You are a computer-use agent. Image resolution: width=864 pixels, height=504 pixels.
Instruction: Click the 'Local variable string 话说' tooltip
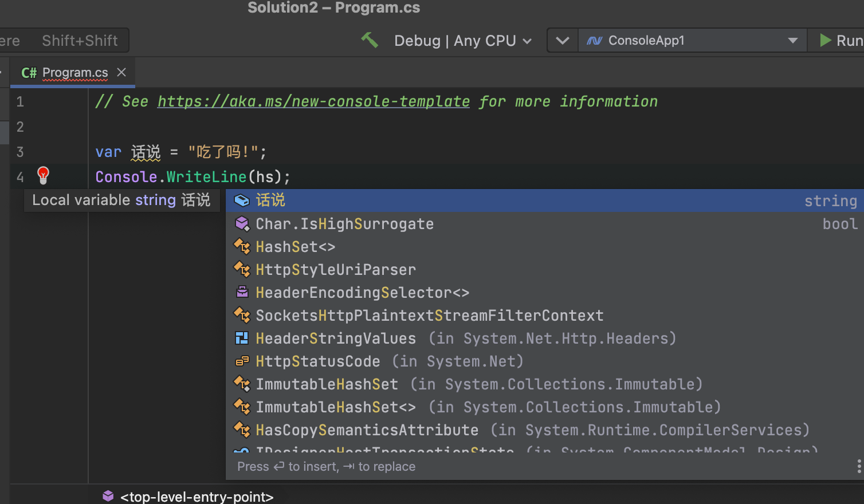coord(121,200)
